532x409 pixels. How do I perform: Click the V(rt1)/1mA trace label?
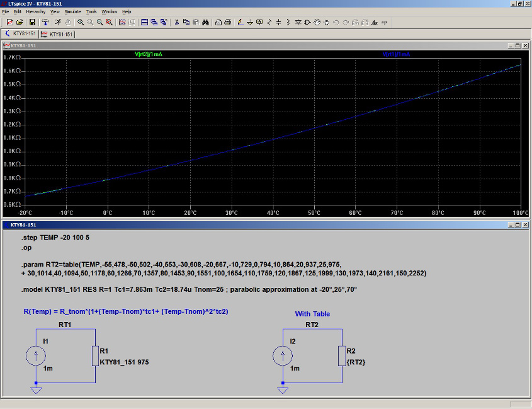point(397,55)
